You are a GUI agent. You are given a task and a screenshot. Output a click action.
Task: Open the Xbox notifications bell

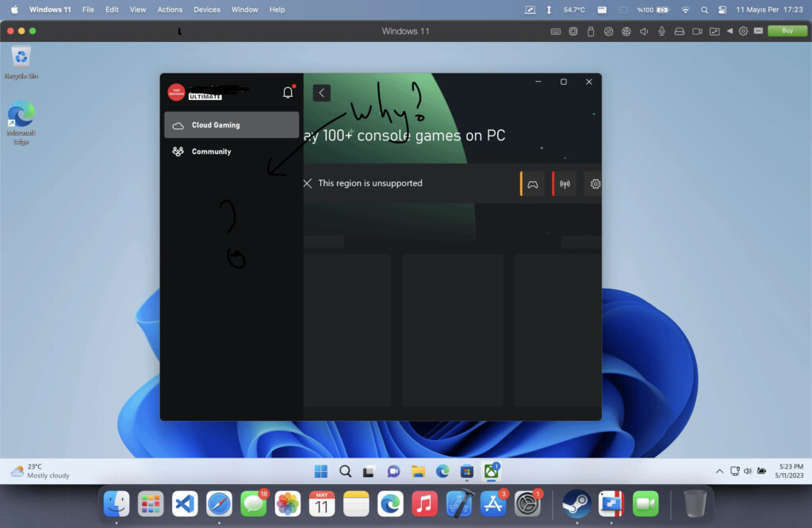click(288, 92)
